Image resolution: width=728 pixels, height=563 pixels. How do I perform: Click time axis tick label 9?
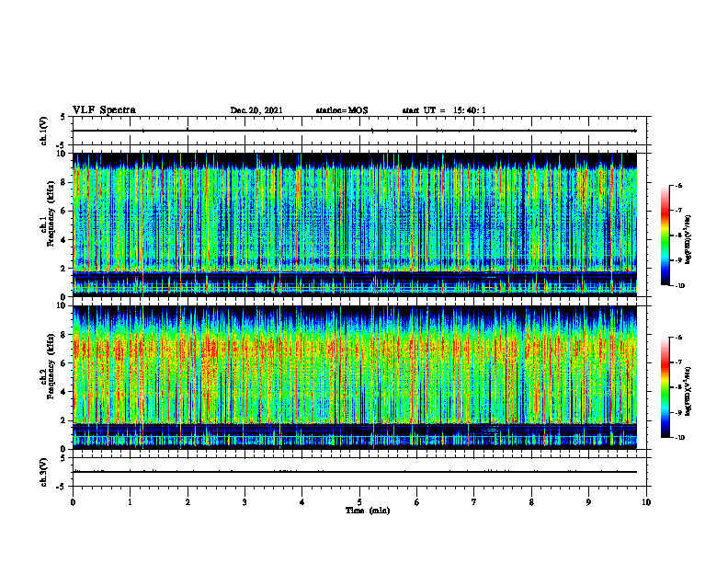(588, 502)
